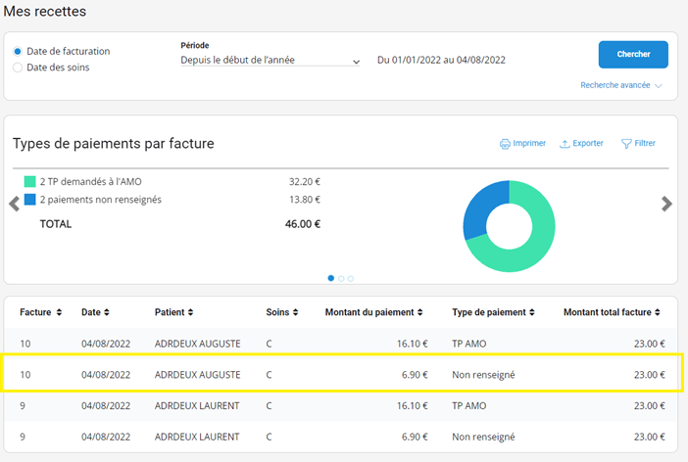Click the green TP AMO legend swatch

[30, 182]
